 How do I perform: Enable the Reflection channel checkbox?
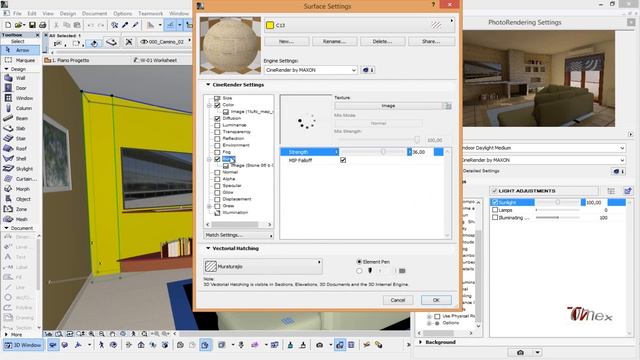pos(217,138)
